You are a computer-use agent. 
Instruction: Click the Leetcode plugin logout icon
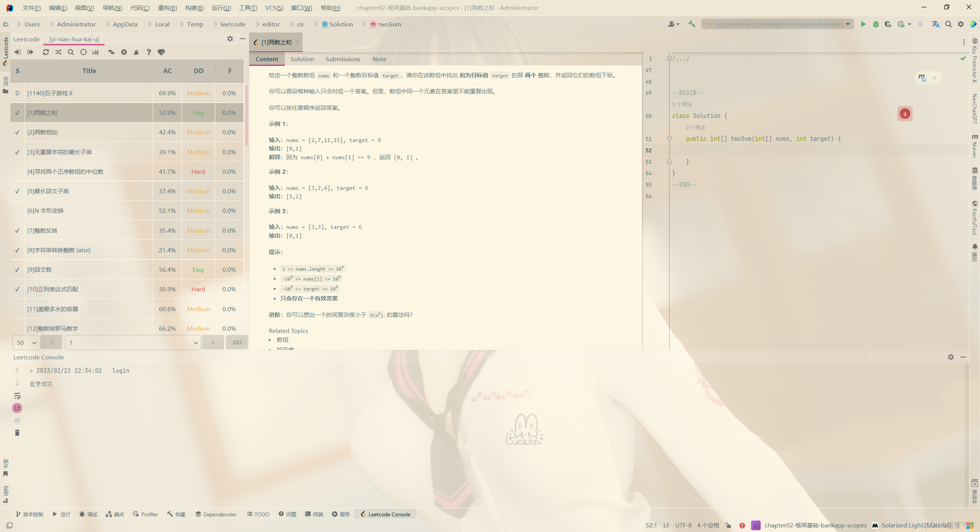(x=30, y=52)
